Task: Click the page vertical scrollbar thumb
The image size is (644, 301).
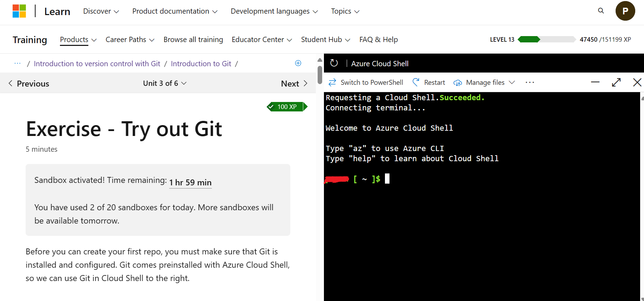Action: coord(320,75)
